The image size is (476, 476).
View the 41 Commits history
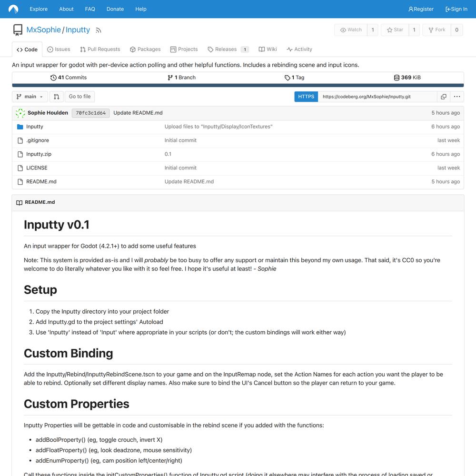pyautogui.click(x=69, y=78)
